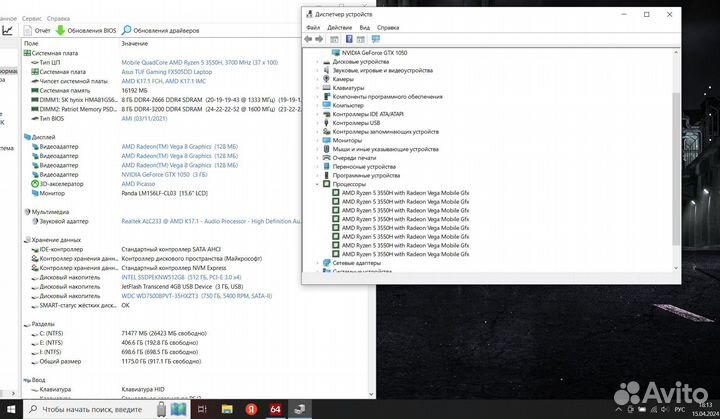Viewport: 720px width, 419px height.
Task: Open the INTEL SSDPEKNW512G8 link
Action: pyautogui.click(x=181, y=277)
